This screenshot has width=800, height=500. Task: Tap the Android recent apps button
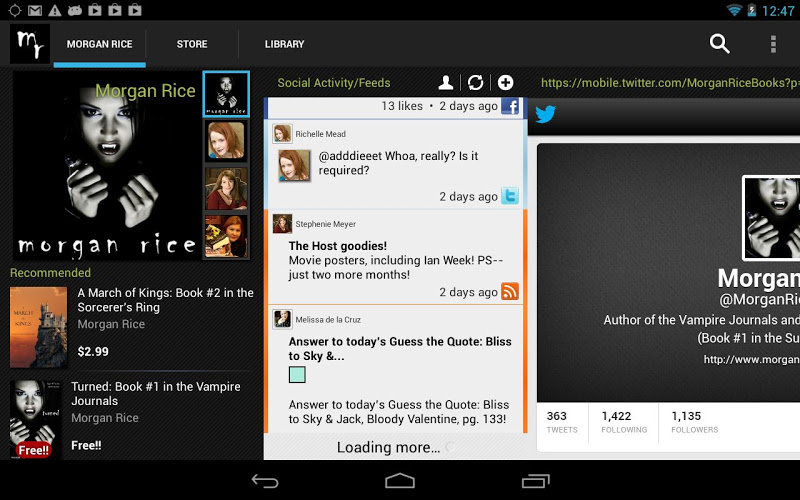tap(535, 481)
